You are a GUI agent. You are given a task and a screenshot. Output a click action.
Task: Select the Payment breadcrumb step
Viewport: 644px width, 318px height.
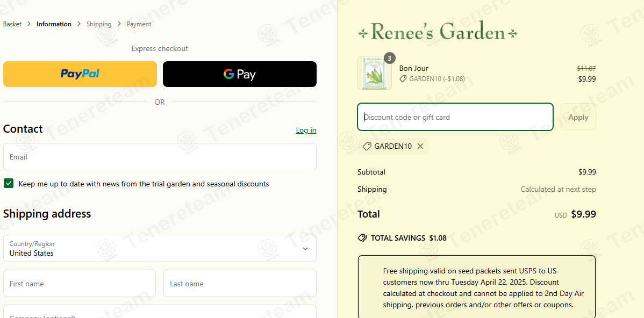point(139,24)
